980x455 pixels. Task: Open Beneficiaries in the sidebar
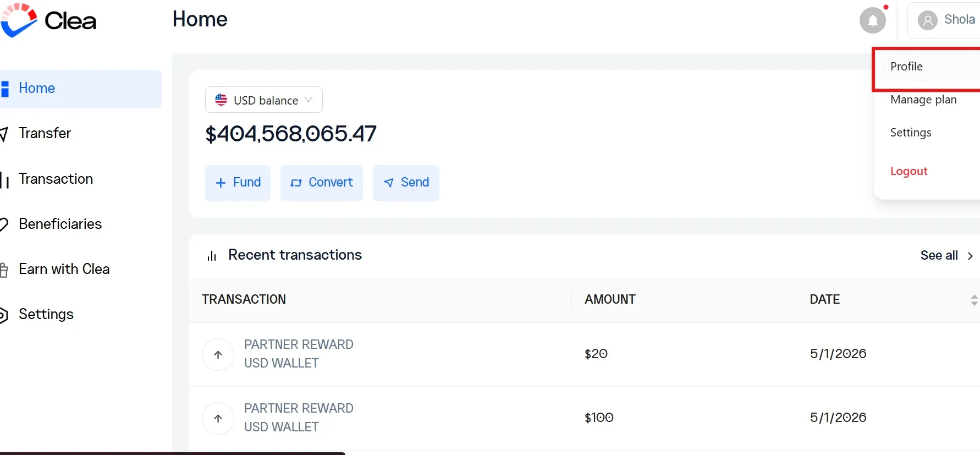[60, 224]
